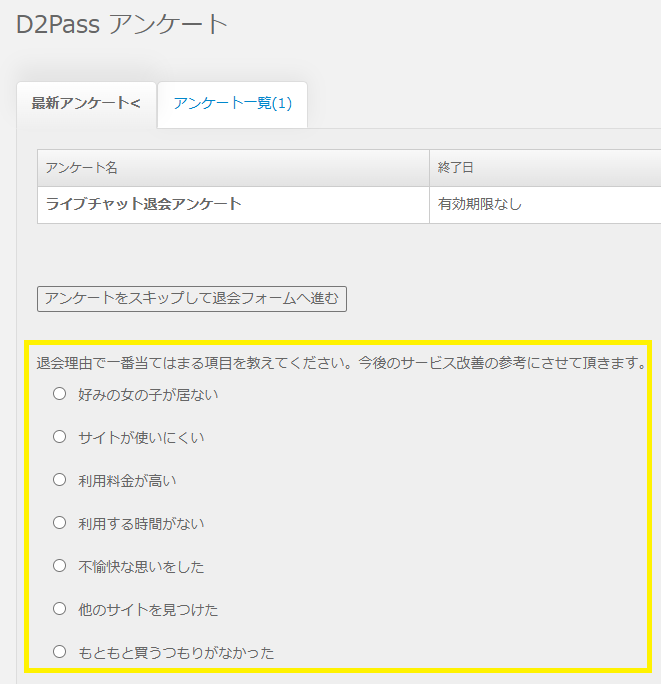Select radio button サイトが使いにくい
This screenshot has width=661, height=684.
pyautogui.click(x=59, y=437)
